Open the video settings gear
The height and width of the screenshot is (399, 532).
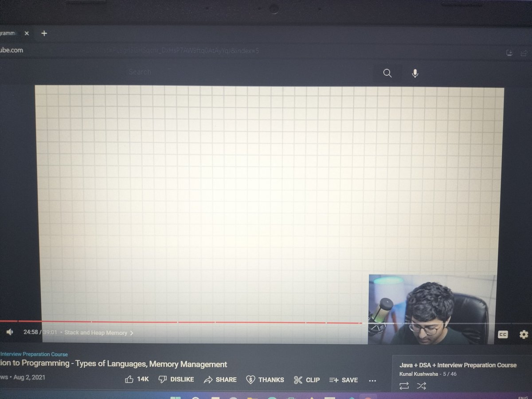click(524, 335)
